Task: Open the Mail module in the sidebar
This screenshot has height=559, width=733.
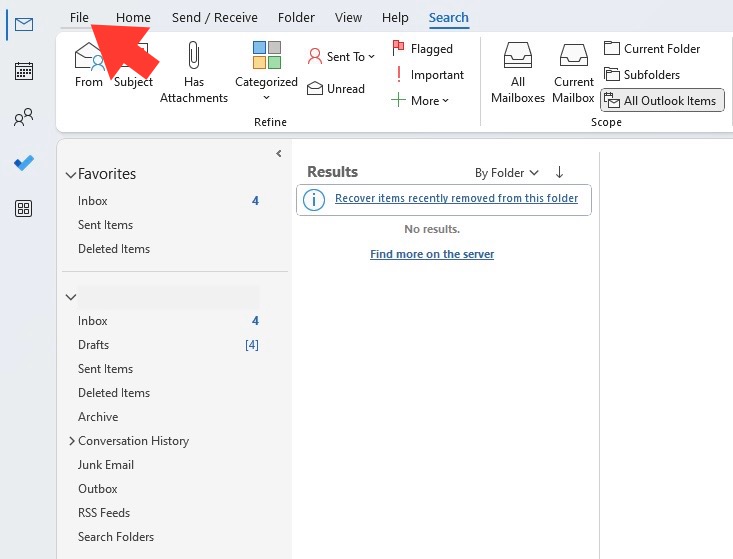Action: (23, 24)
